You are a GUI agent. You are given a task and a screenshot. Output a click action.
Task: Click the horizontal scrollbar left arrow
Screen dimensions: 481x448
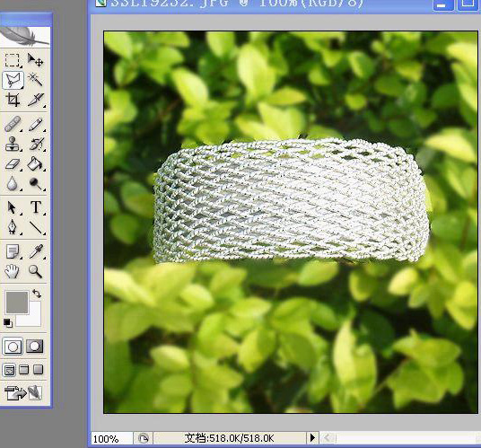[328, 438]
